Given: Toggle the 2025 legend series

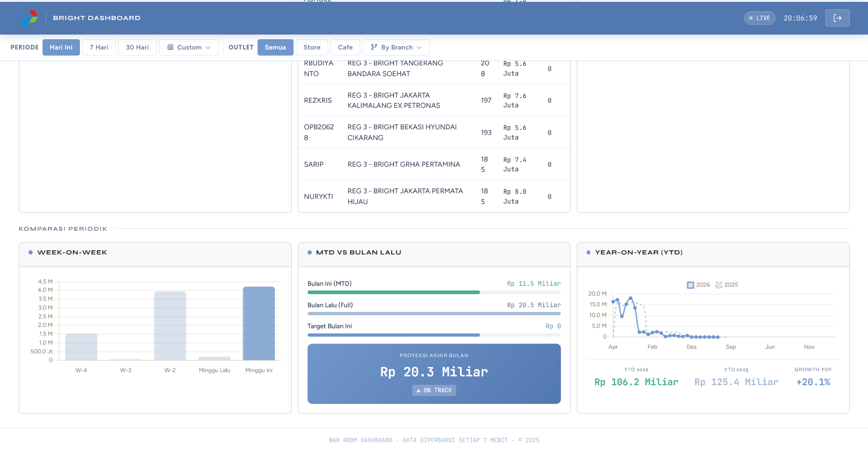Looking at the screenshot, I should coord(727,285).
